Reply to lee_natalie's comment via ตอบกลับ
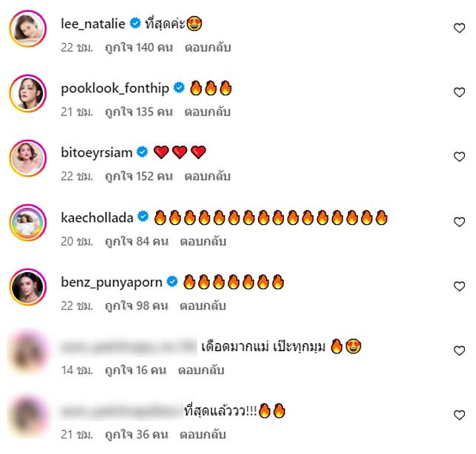The width and height of the screenshot is (476, 454). [x=208, y=47]
